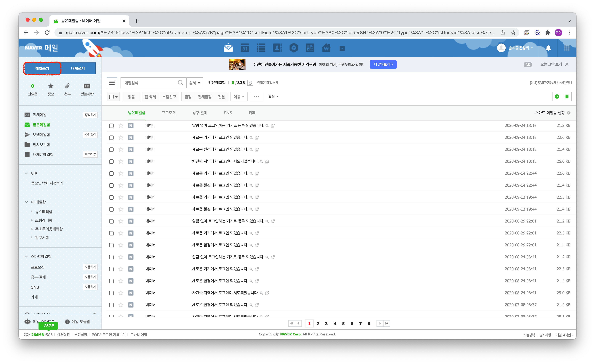
Task: Click the 스팸신고 button
Action: [x=169, y=97]
